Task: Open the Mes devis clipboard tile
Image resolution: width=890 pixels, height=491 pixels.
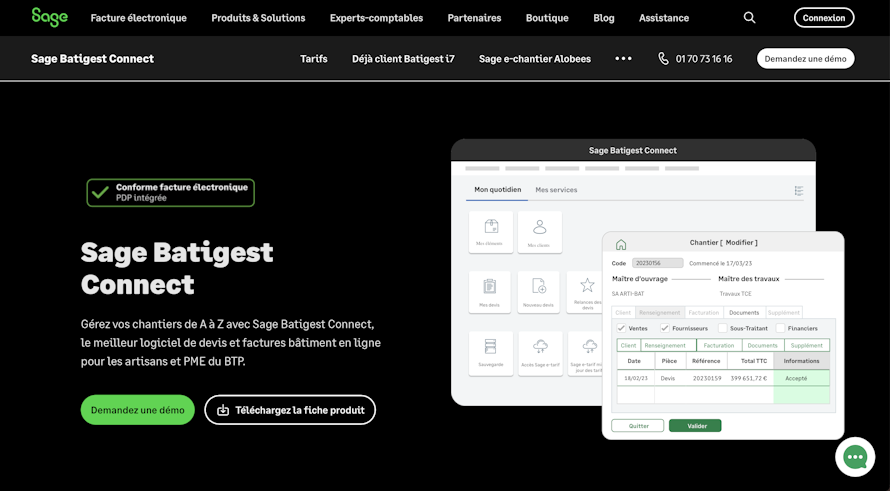Action: coord(490,292)
